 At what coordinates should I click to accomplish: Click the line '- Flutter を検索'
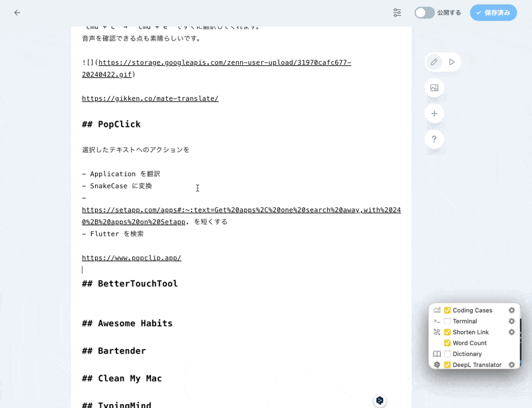click(x=112, y=234)
